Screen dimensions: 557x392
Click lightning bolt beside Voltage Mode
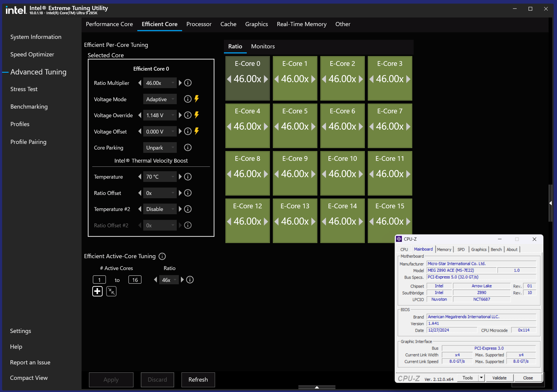tap(197, 99)
